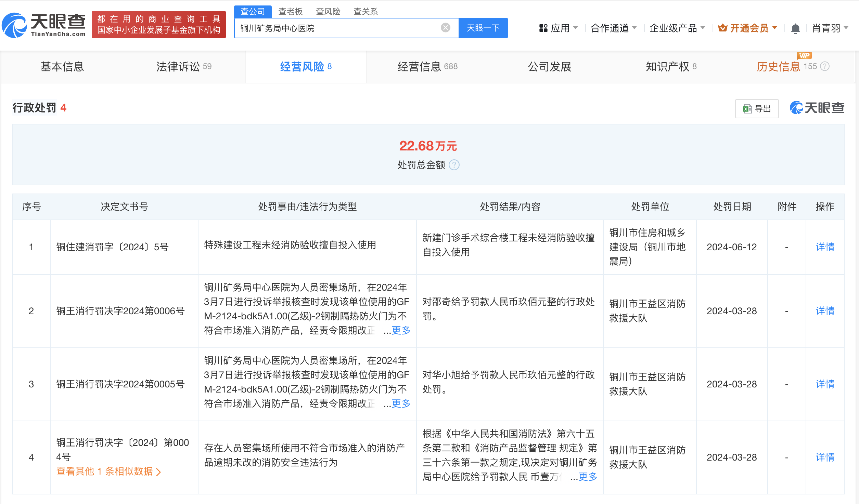Click the 天眼一下 search button
Screen dimensions: 859x504
click(x=483, y=28)
